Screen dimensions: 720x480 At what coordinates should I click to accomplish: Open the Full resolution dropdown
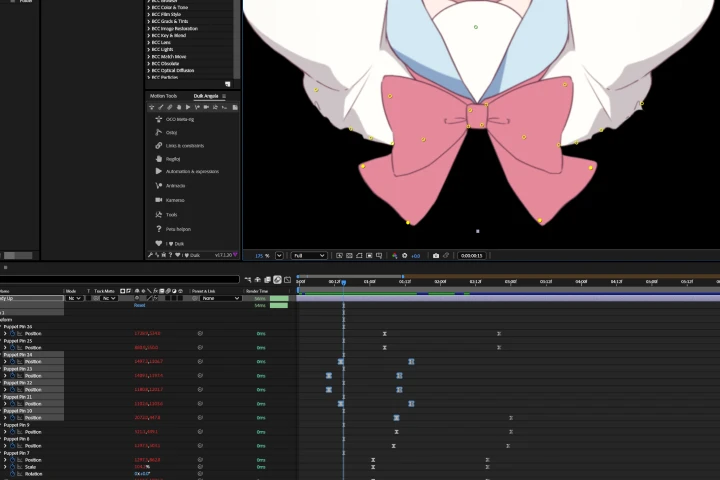(x=309, y=255)
